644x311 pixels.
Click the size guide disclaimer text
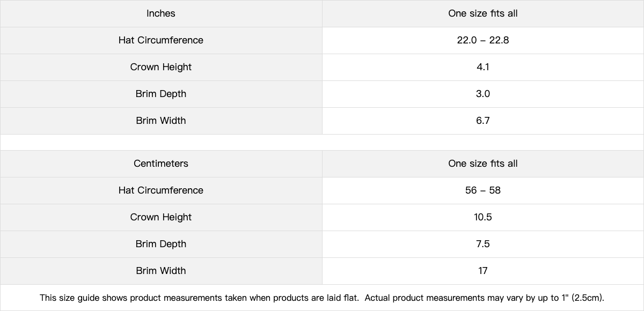[322, 298]
